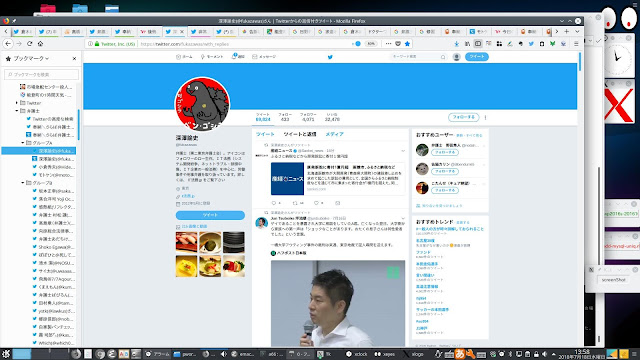Open Twitter 通知 bell with badge
Image resolution: width=640 pixels, height=360 pixels.
(x=238, y=56)
